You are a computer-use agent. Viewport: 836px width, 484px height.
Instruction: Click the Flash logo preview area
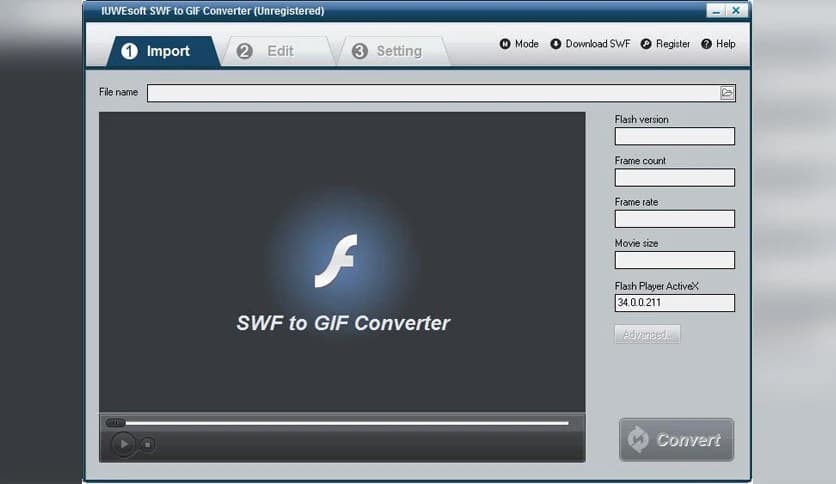(x=342, y=262)
